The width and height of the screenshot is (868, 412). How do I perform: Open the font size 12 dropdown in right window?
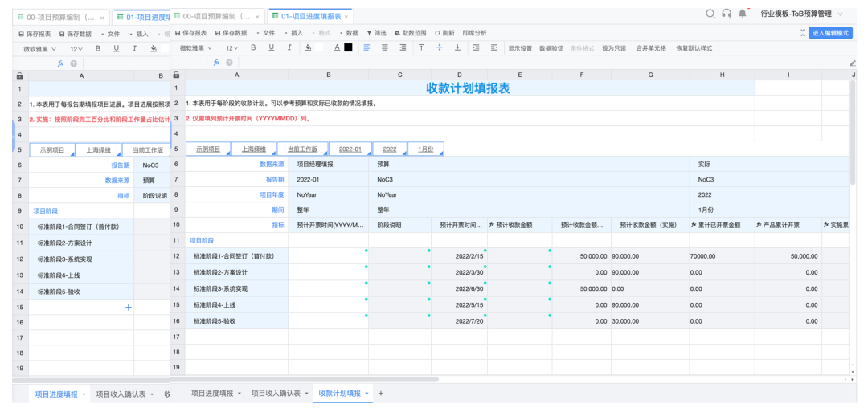[x=232, y=47]
